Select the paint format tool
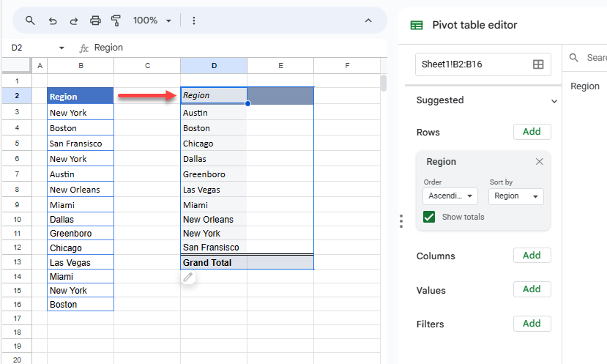 tap(116, 21)
